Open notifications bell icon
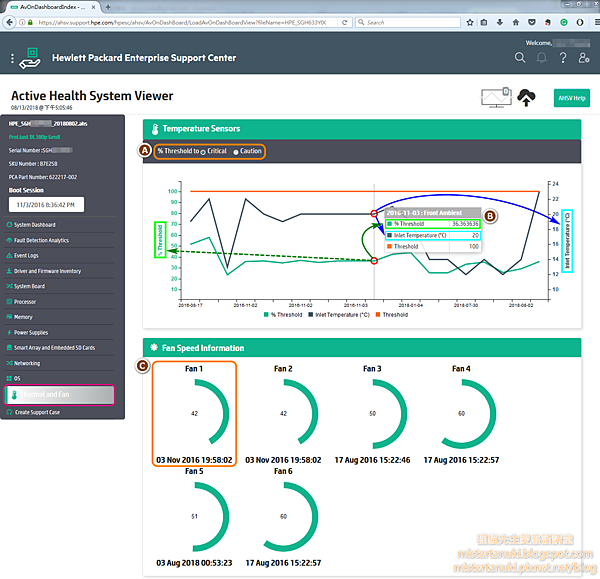 click(541, 58)
